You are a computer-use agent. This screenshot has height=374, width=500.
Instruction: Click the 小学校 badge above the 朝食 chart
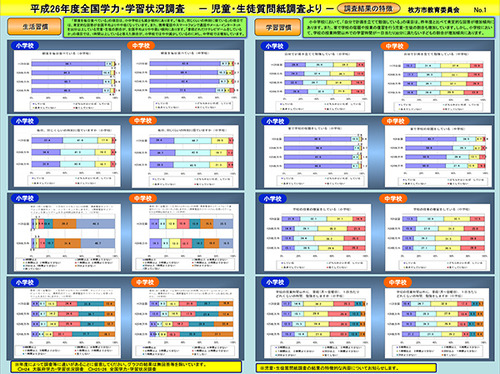(x=25, y=46)
